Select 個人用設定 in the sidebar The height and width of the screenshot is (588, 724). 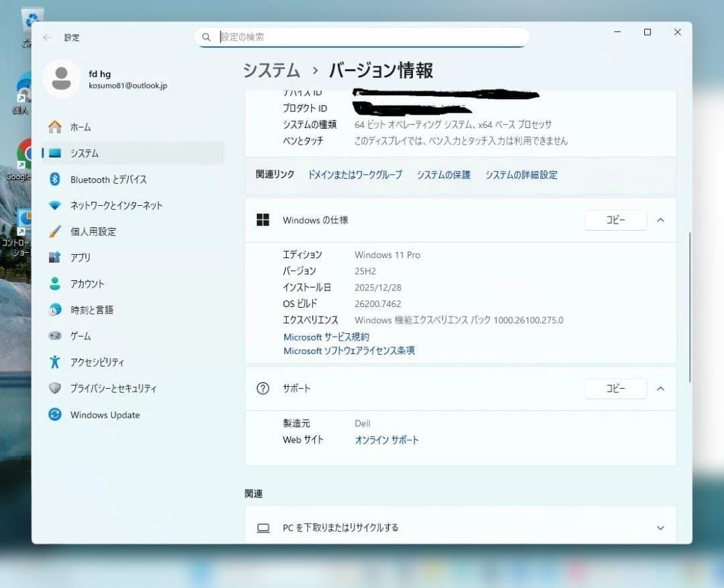point(93,231)
